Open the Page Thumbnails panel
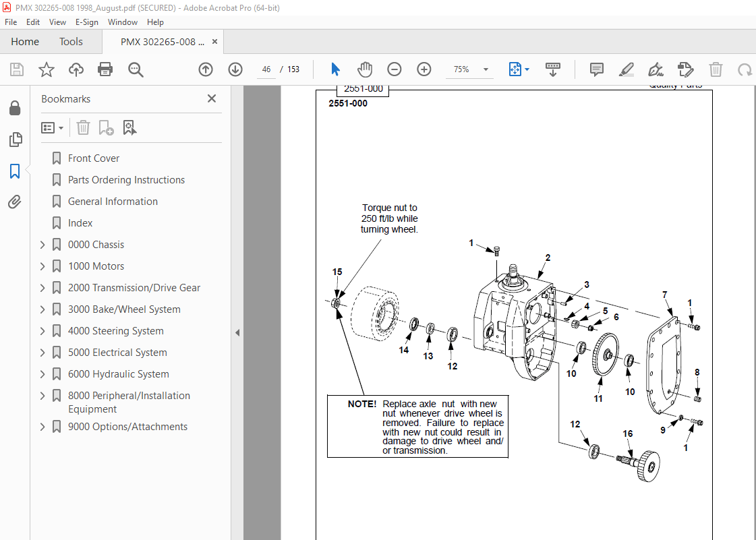Image resolution: width=756 pixels, height=540 pixels. [x=16, y=140]
